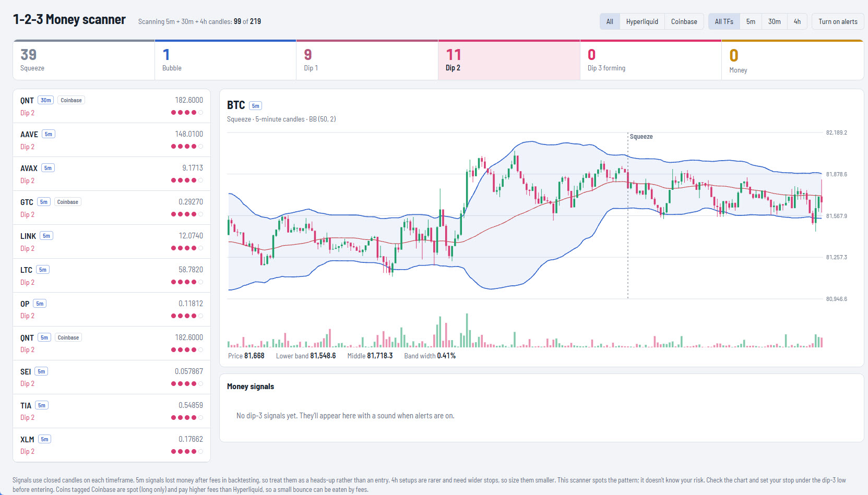Select the AVAX row in the list
868x495 pixels.
pos(112,174)
